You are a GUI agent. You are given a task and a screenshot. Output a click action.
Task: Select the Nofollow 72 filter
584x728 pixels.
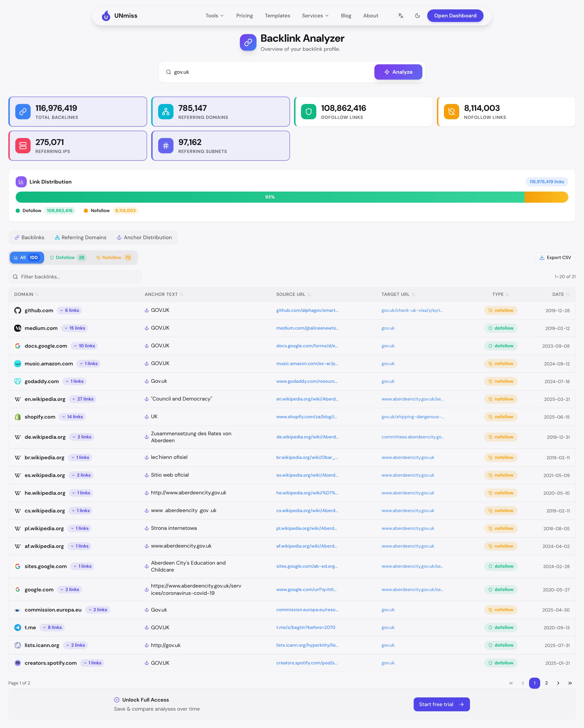[114, 258]
